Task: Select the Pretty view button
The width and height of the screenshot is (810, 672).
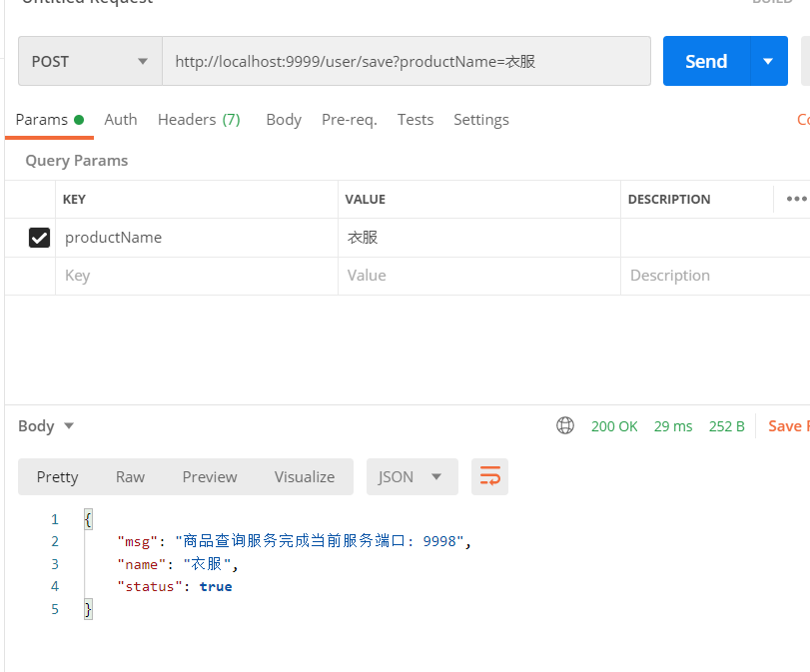Action: (57, 476)
